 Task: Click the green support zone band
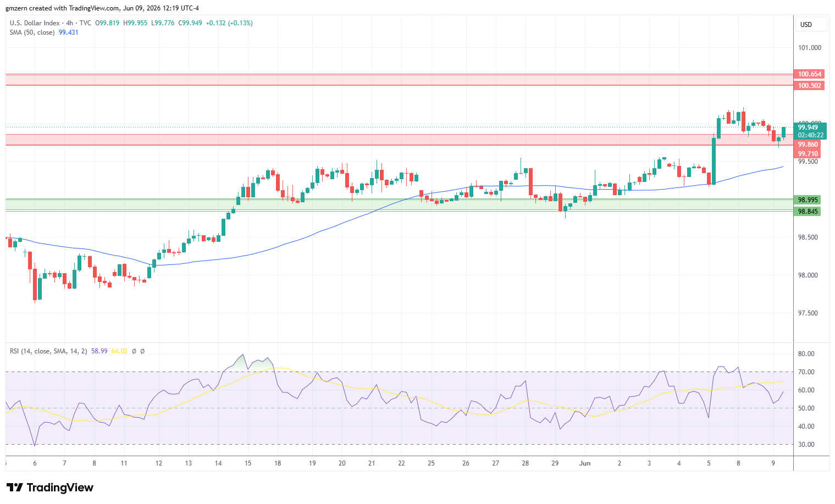[400, 205]
